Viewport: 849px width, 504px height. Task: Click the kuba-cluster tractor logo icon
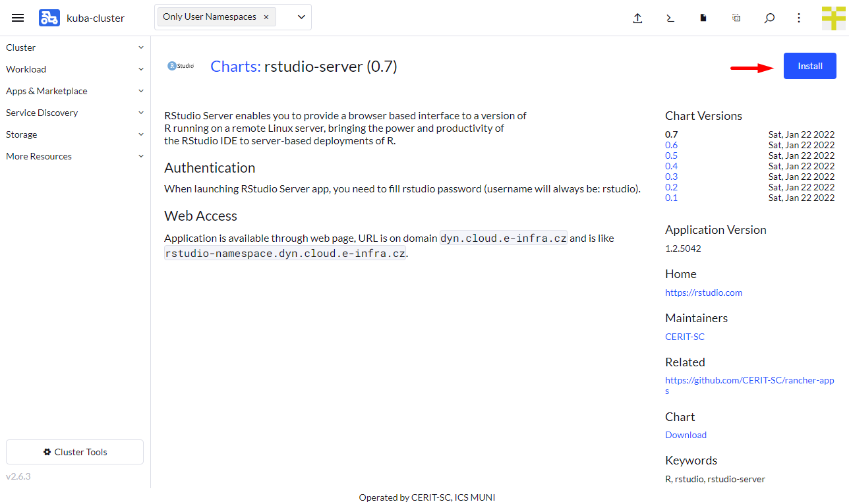pos(49,18)
